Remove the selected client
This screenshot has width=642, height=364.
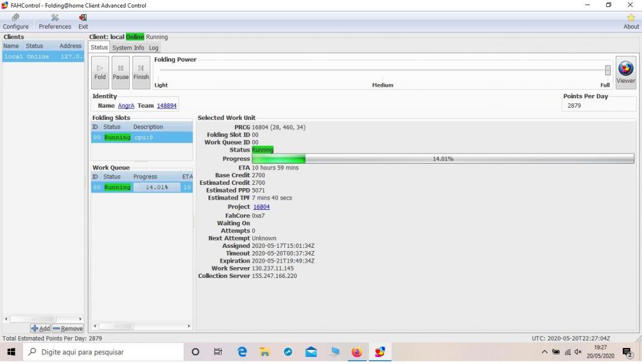coord(67,328)
